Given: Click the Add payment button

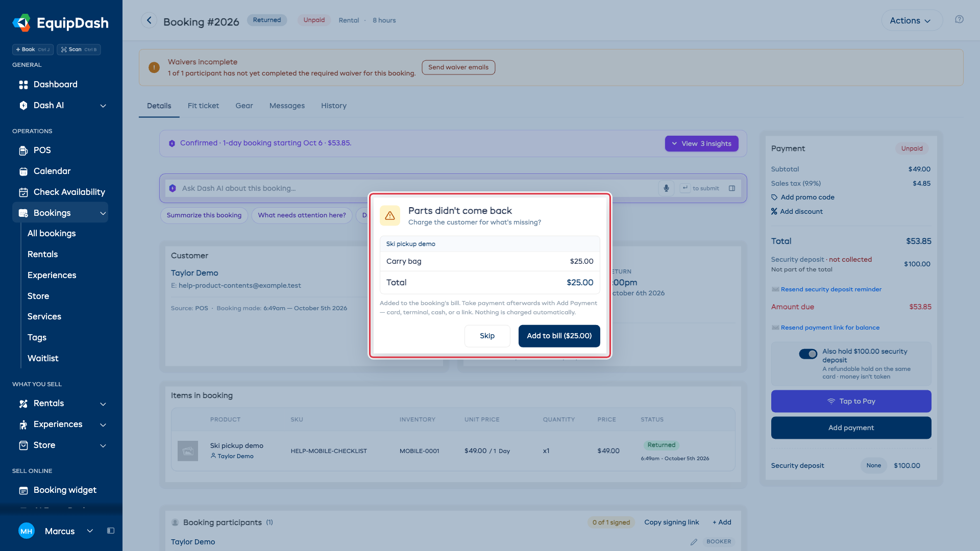Looking at the screenshot, I should click(851, 428).
